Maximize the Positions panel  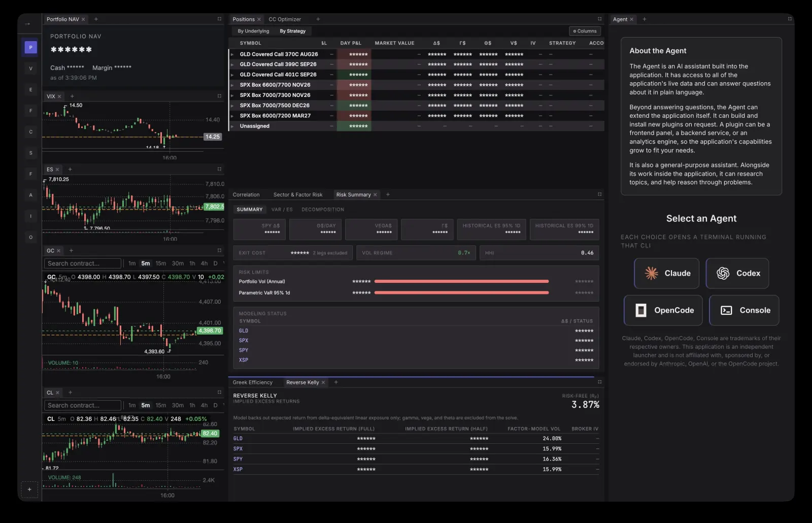pos(599,19)
